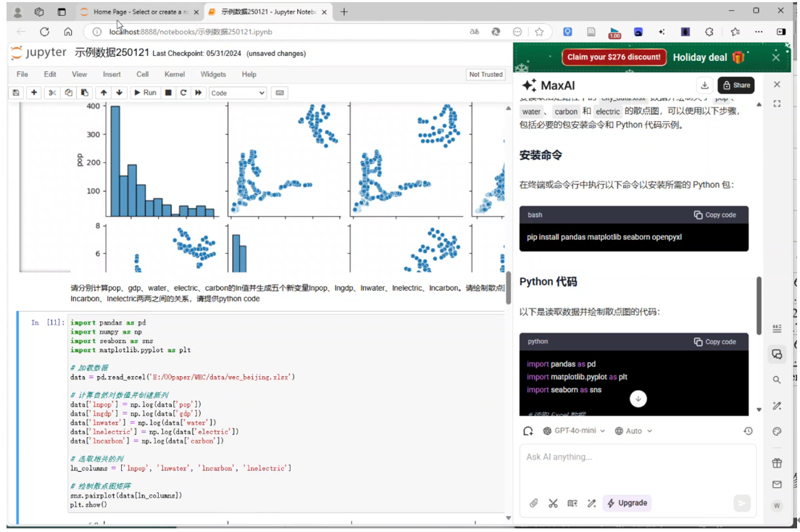
Task: Open the Help menu in Jupyter
Action: click(249, 75)
